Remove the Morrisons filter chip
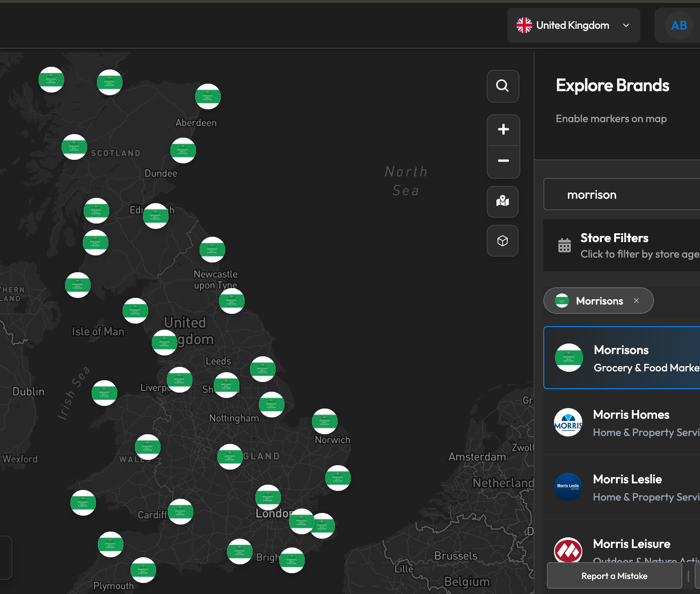700x594 pixels. point(636,301)
